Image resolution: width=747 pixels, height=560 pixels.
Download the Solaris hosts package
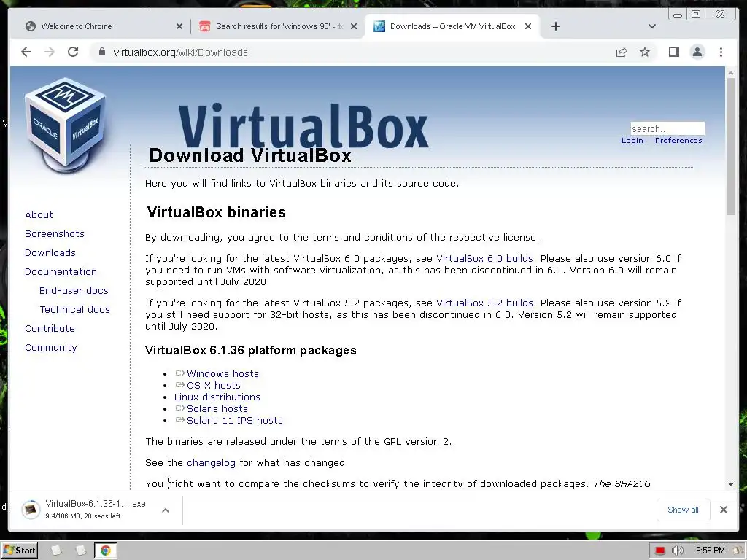pos(217,408)
